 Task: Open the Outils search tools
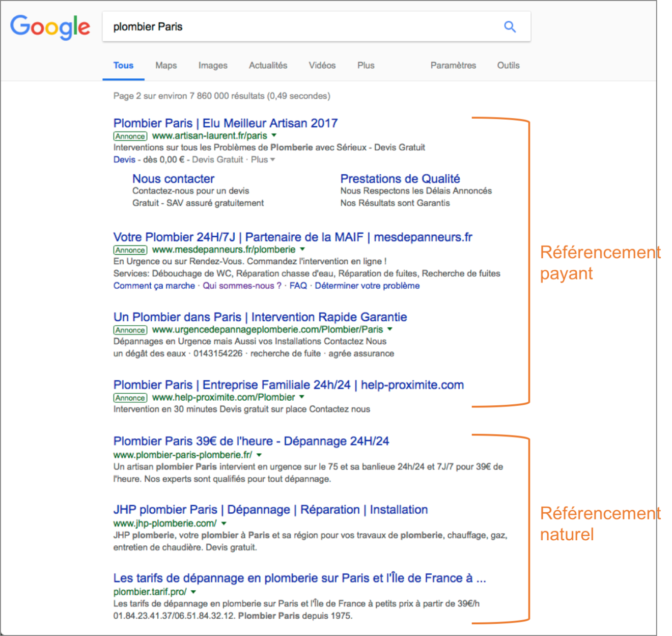[x=508, y=65]
